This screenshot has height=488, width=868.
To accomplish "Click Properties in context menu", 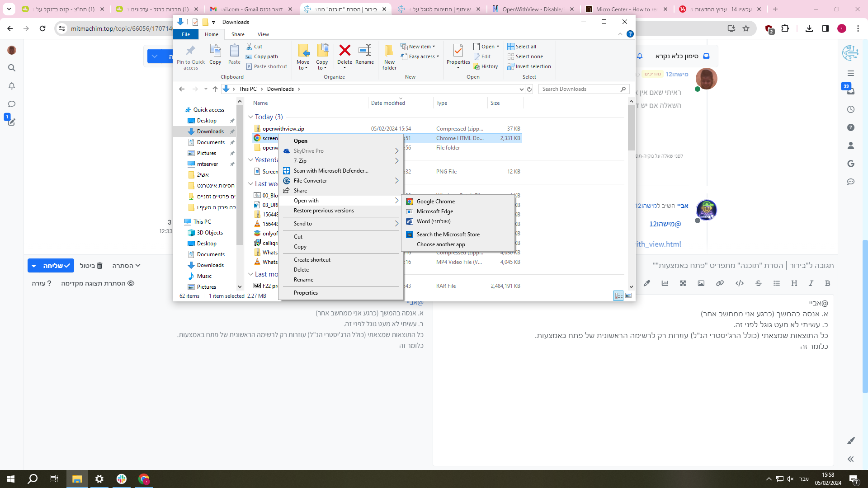I will (341, 293).
